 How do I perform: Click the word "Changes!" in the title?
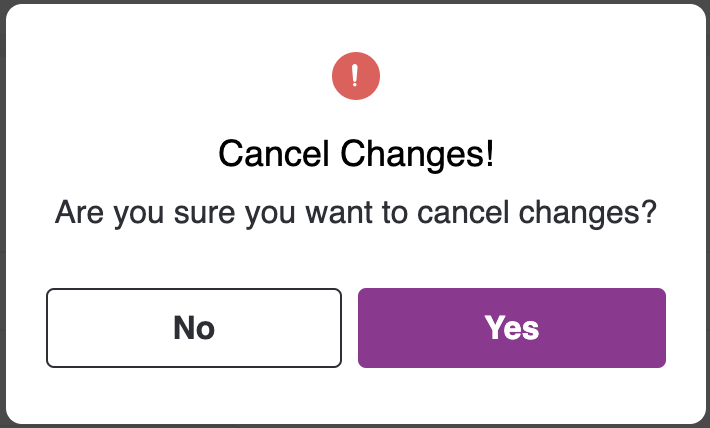(x=417, y=154)
